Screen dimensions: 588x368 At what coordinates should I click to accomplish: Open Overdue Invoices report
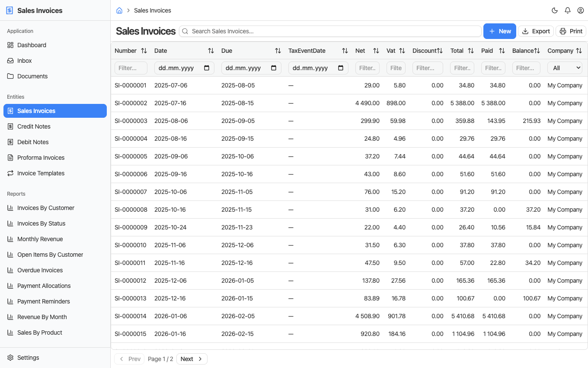tap(55, 270)
